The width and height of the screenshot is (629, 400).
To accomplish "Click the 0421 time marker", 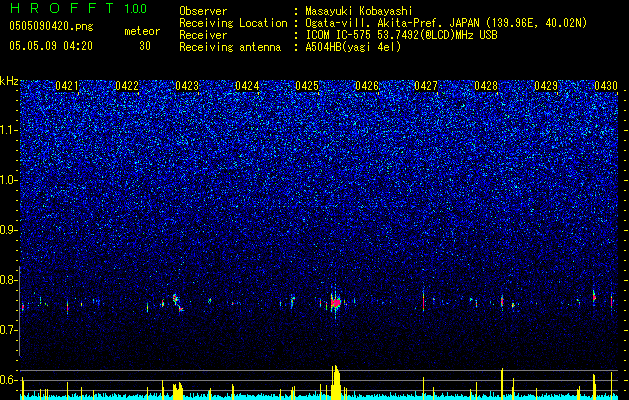I will coord(67,86).
